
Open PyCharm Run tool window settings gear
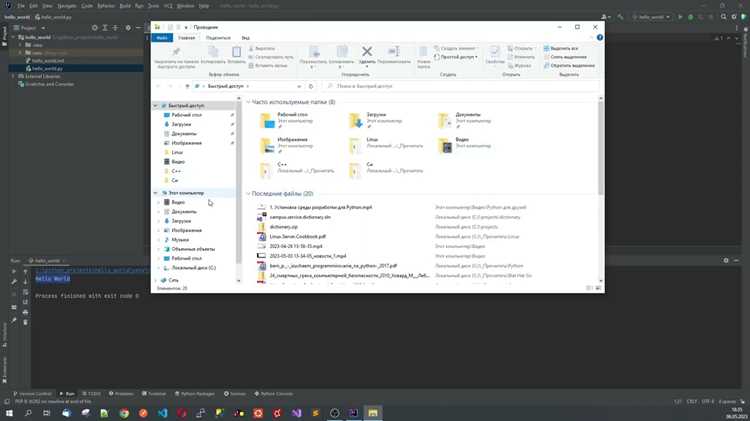click(726, 260)
